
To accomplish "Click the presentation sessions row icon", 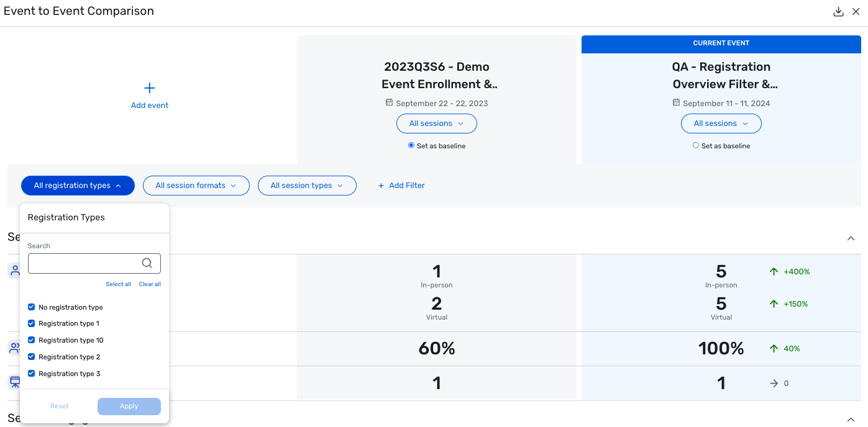I will [x=14, y=382].
